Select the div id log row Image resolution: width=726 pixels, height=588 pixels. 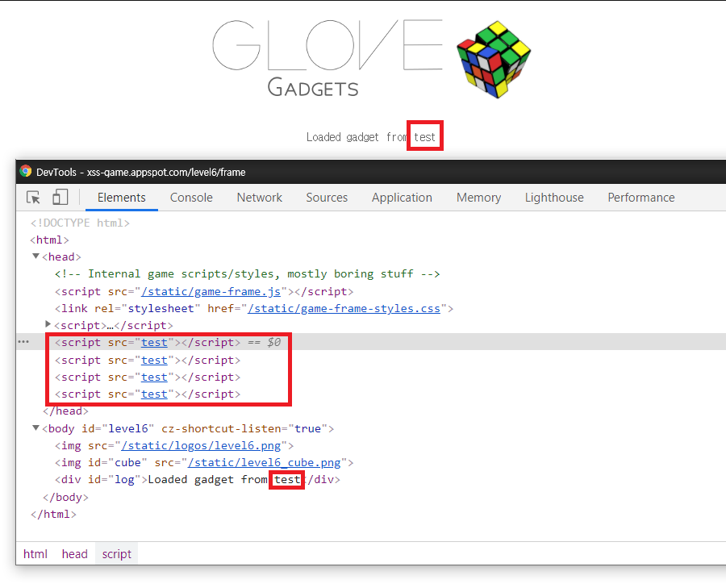(x=198, y=480)
